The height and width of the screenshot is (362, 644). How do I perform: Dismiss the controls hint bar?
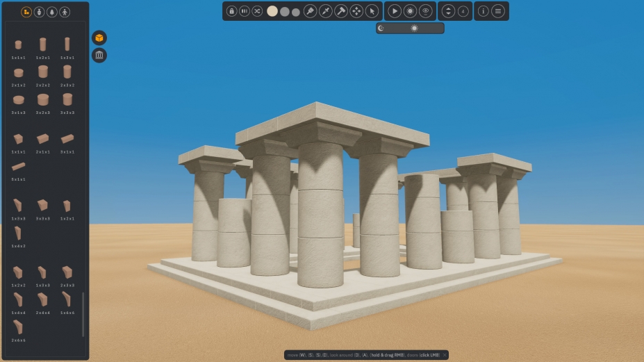coord(445,355)
